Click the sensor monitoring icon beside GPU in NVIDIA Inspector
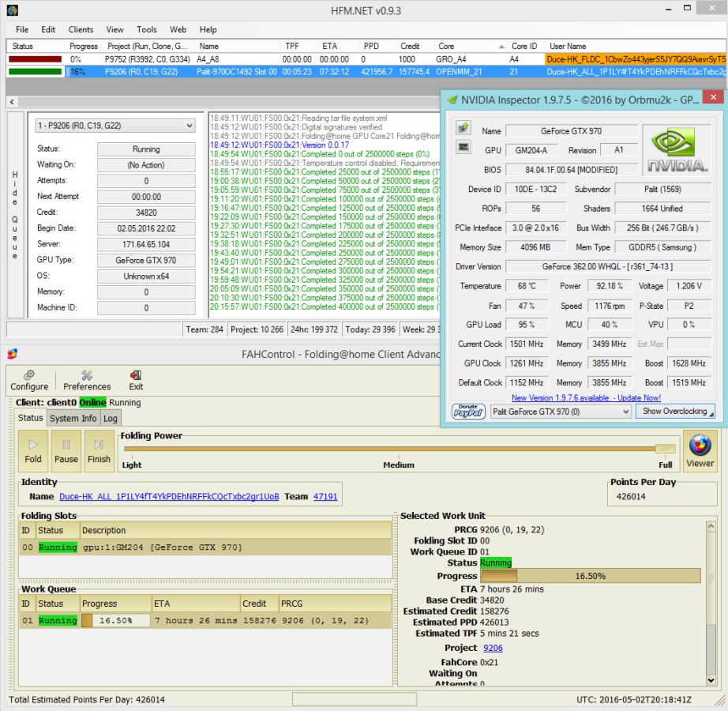The width and height of the screenshot is (728, 711). tap(463, 148)
